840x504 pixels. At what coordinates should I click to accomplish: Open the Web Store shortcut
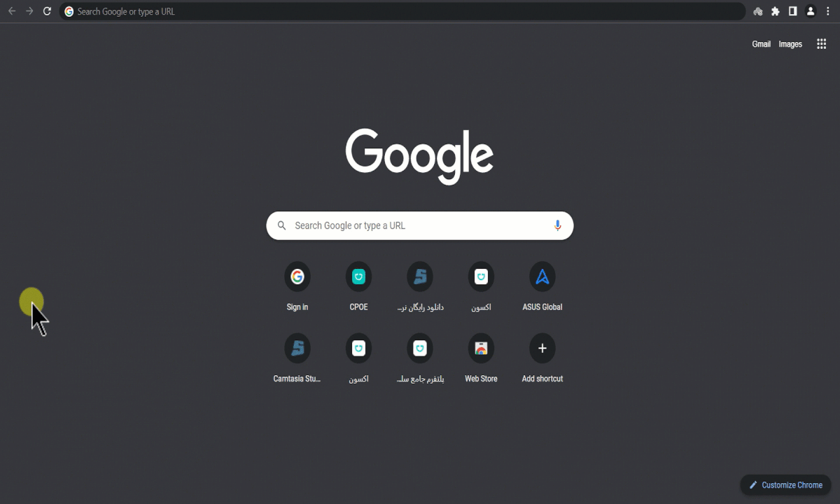[x=481, y=359]
